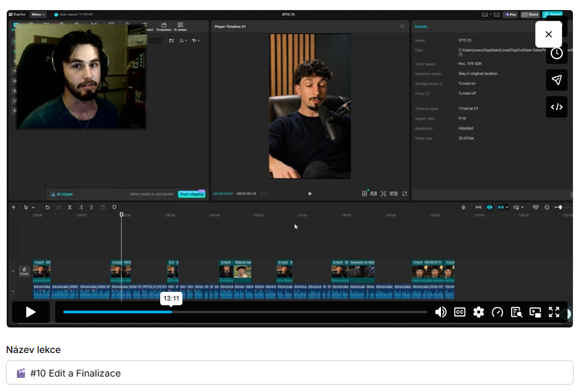Click the compare-view icon in CapCut's preview player

374,194
